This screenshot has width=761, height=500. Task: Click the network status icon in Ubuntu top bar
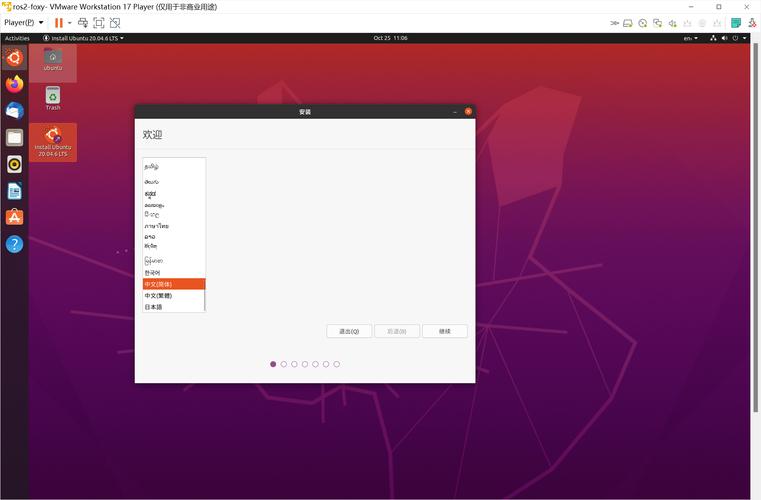click(713, 38)
